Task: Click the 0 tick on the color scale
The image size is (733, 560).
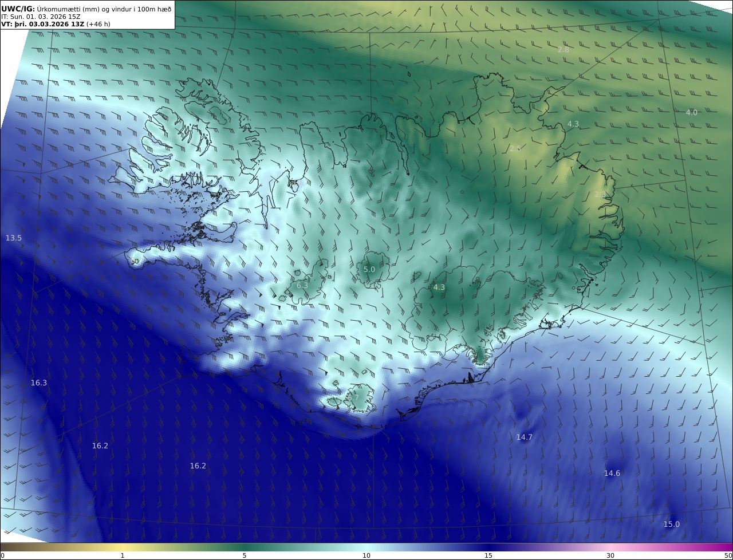Action: click(2, 555)
